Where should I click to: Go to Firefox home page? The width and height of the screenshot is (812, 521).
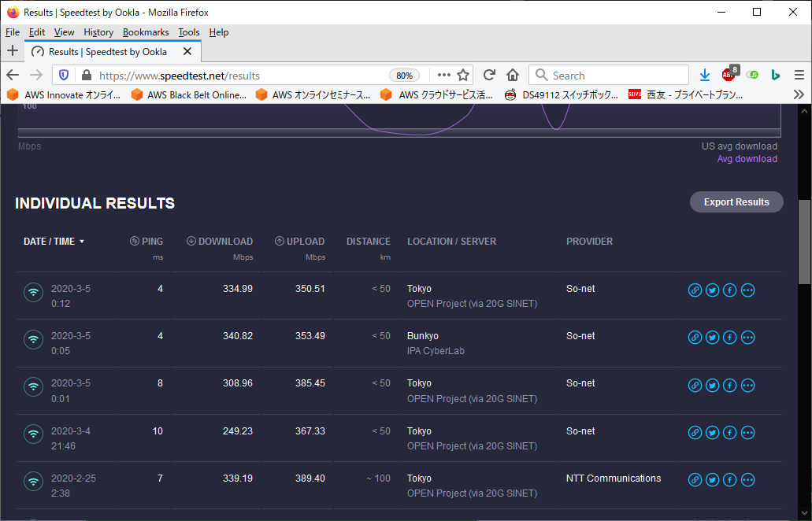pyautogui.click(x=513, y=76)
